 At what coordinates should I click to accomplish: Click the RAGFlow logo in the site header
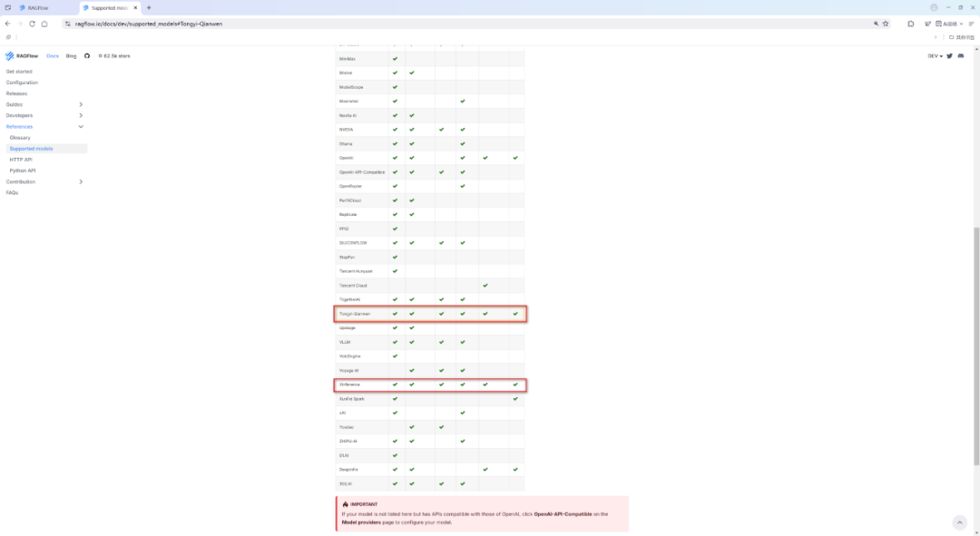22,56
